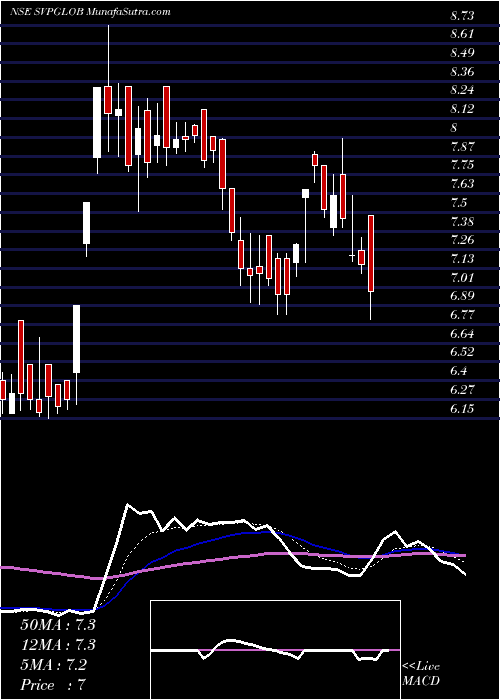Click the 6.52 price axis label
This screenshot has width=500, height=700.
coord(462,353)
